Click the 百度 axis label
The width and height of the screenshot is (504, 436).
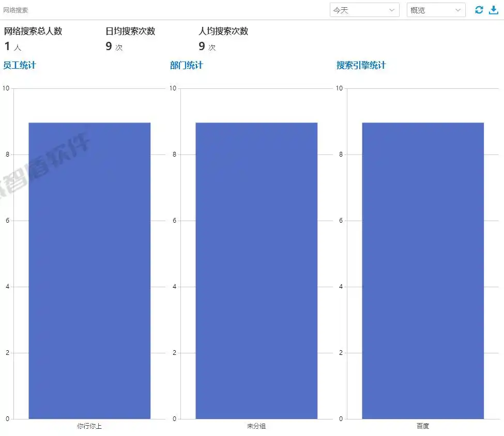pyautogui.click(x=423, y=426)
